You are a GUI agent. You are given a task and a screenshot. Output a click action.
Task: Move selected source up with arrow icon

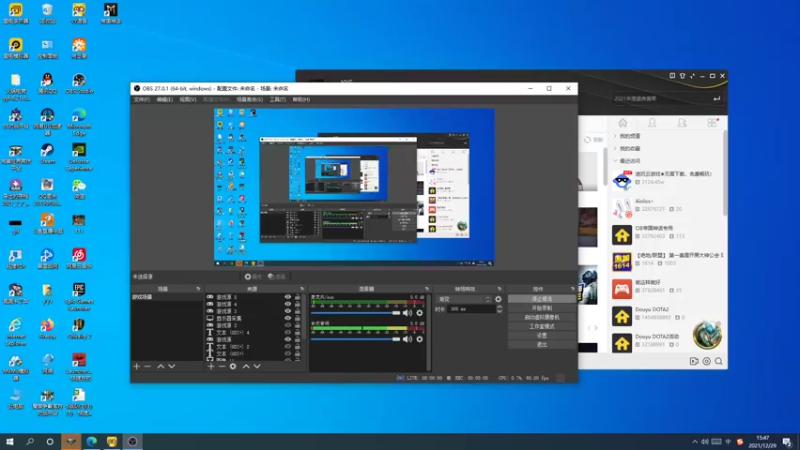(x=246, y=366)
